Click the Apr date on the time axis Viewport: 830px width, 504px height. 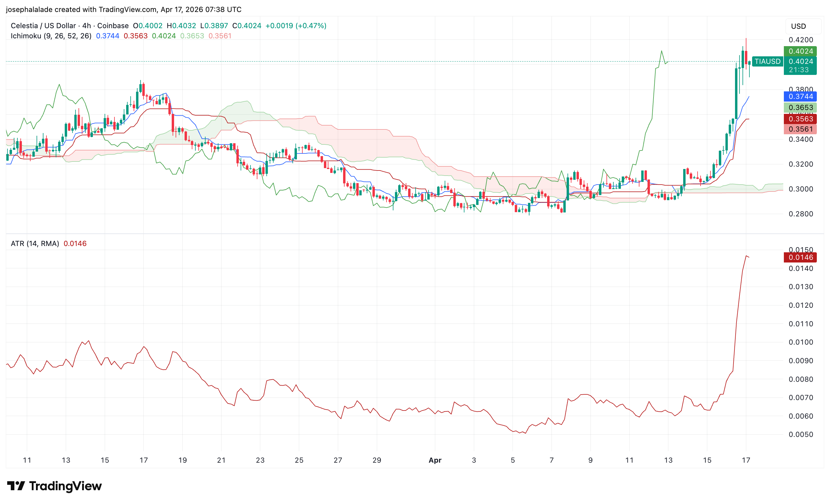434,460
